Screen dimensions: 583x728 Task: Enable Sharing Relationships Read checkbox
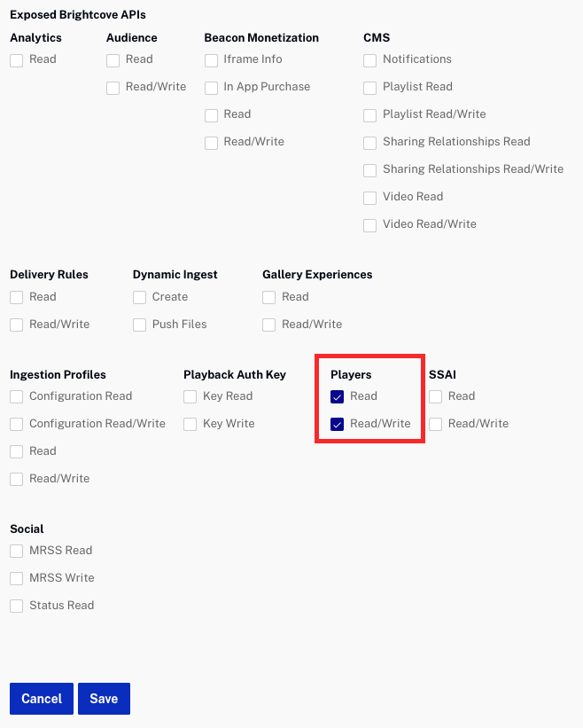click(370, 143)
